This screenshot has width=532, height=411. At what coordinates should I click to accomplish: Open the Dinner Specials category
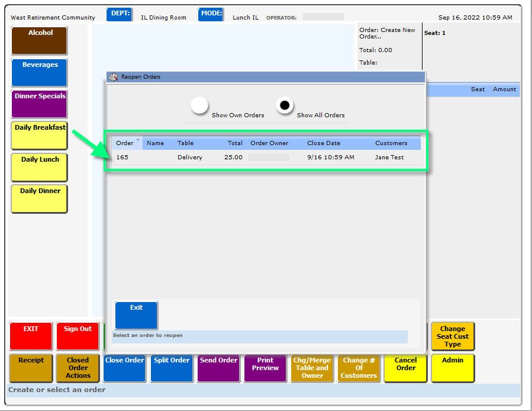pos(40,104)
